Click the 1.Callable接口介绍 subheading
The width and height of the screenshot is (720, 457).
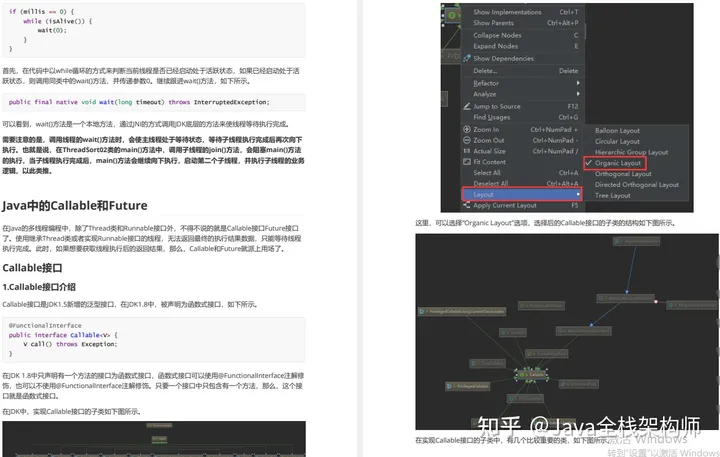pos(39,287)
